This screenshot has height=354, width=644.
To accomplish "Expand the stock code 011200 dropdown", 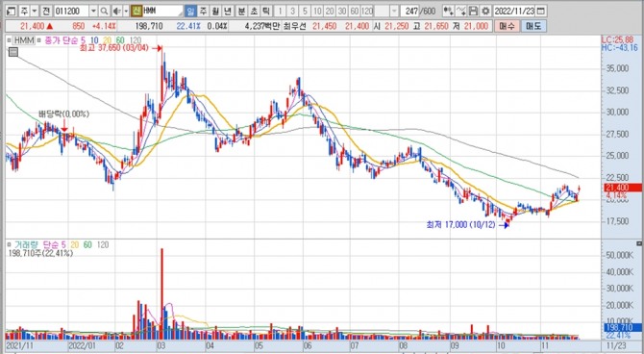I will coord(93,11).
